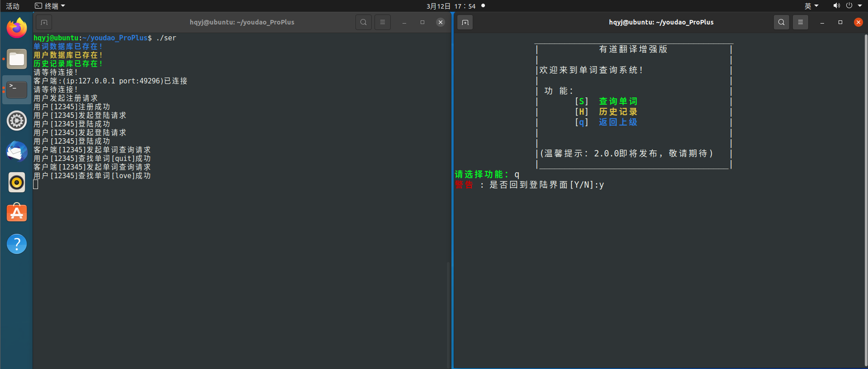Click text 历史记录库已存在！
Screen dimensions: 868x369
point(68,64)
